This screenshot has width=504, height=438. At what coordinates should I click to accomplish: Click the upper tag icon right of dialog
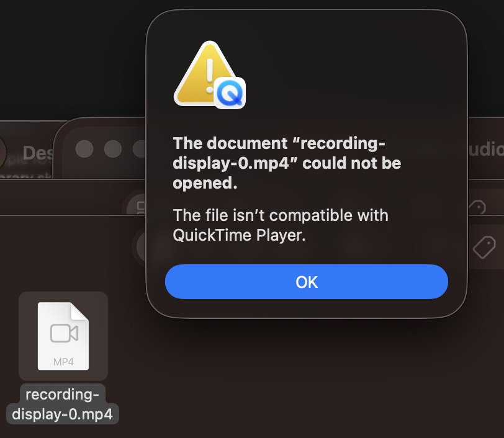(x=477, y=207)
